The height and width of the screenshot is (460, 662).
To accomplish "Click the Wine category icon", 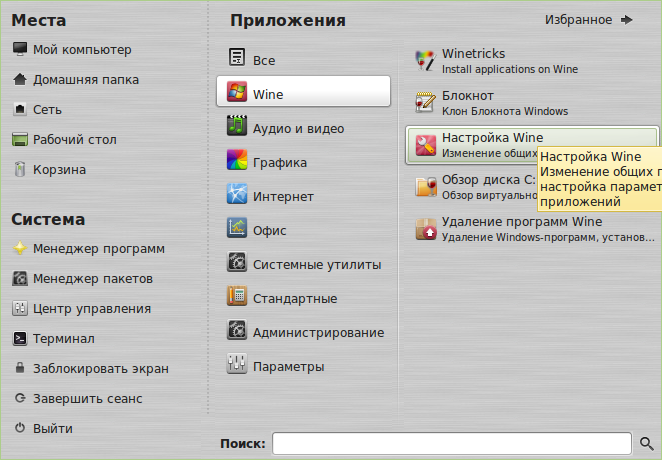I will pyautogui.click(x=237, y=92).
